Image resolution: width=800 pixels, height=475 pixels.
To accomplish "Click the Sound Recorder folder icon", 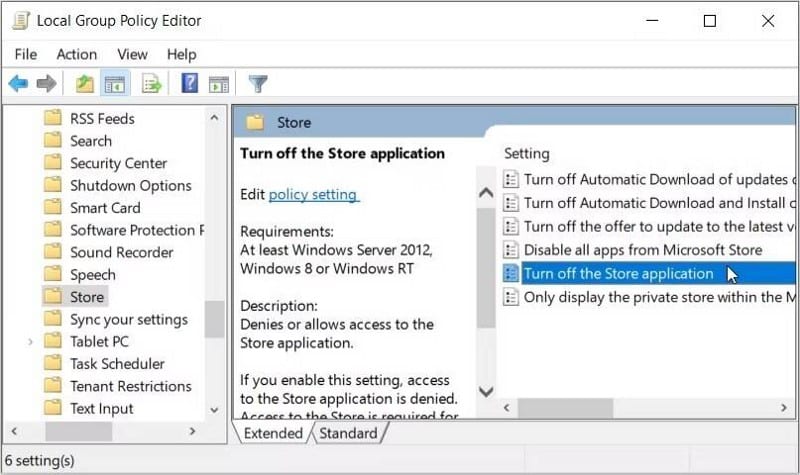I will 53,252.
